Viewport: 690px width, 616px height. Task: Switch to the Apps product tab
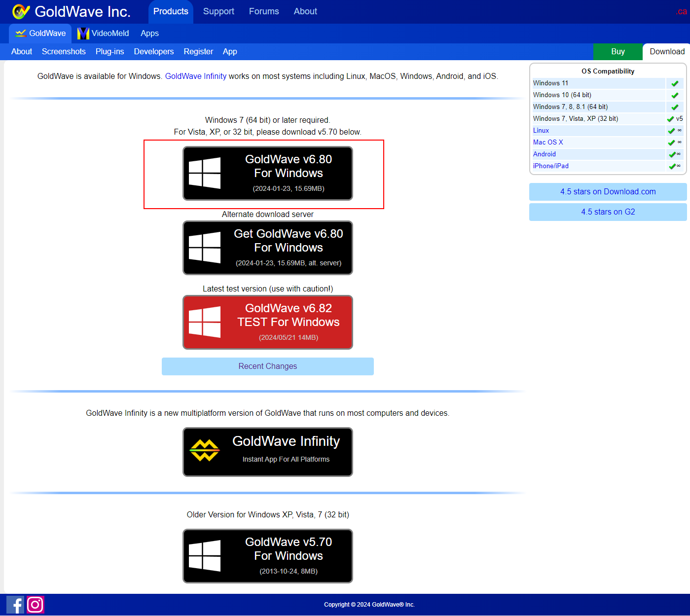click(149, 34)
